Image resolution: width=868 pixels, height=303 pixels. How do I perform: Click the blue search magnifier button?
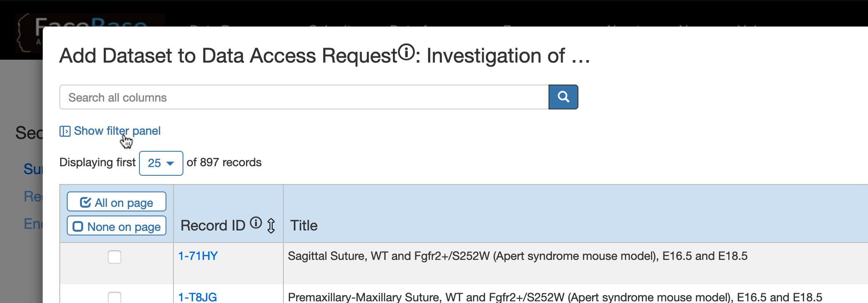click(x=563, y=97)
